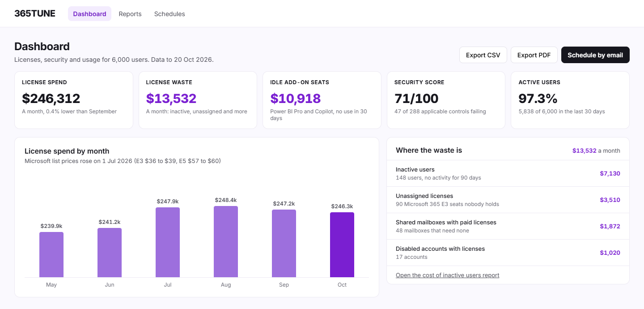Select Disabled accounts with licenses row
The width and height of the screenshot is (644, 309).
pos(508,253)
